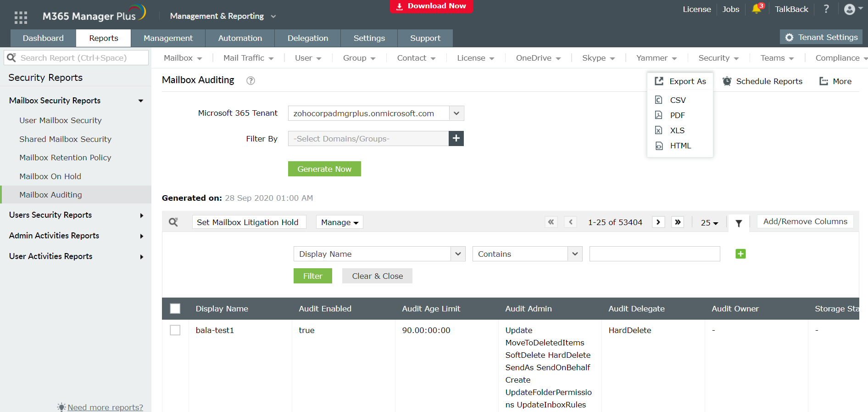
Task: Click the lightbulb icon near Need more reports
Action: pyautogui.click(x=61, y=407)
